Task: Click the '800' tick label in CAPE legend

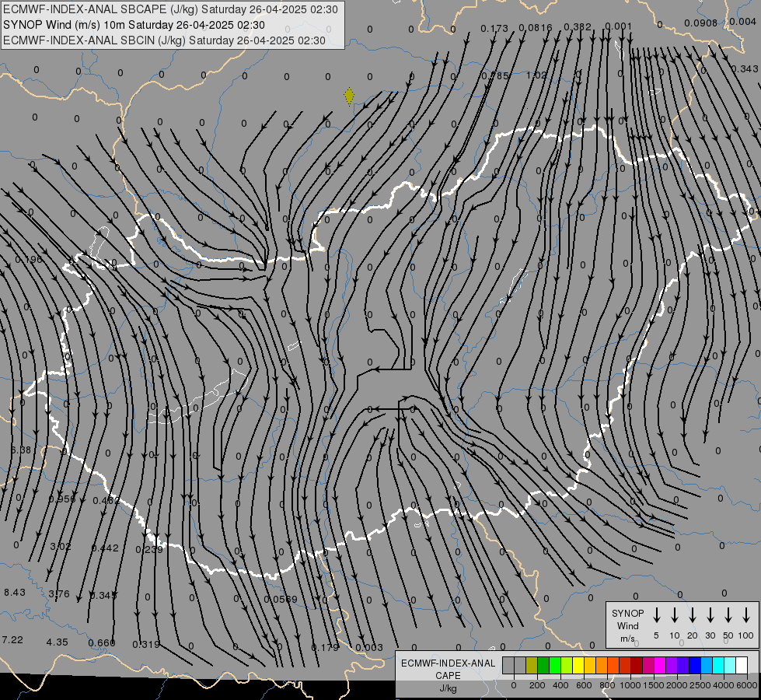Action: click(607, 685)
